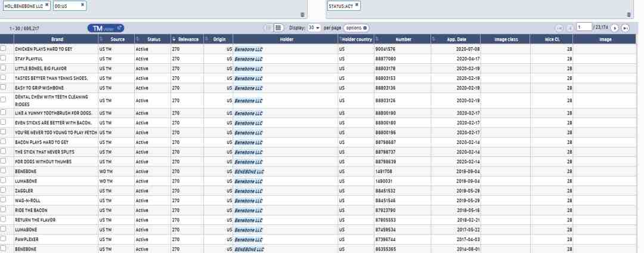The width and height of the screenshot is (644, 253).
Task: Focus the page number input field
Action: coord(584,27)
